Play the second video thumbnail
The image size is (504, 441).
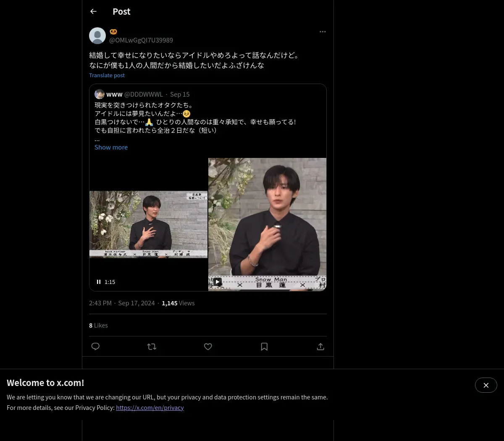pyautogui.click(x=217, y=281)
